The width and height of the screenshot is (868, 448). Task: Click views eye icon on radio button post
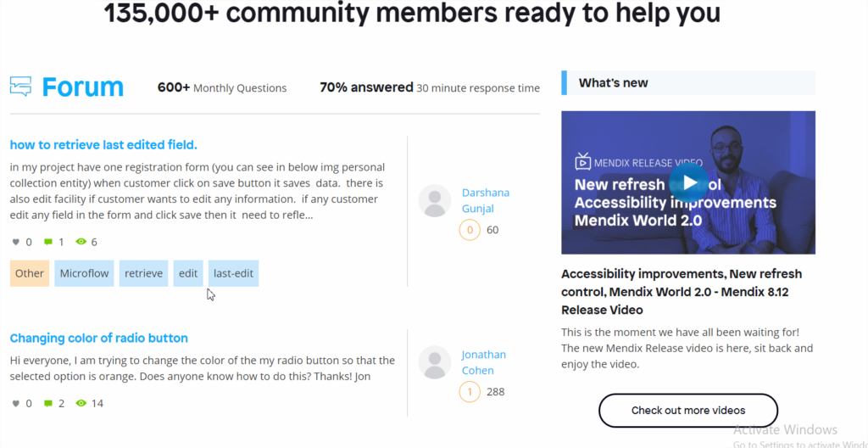[81, 403]
